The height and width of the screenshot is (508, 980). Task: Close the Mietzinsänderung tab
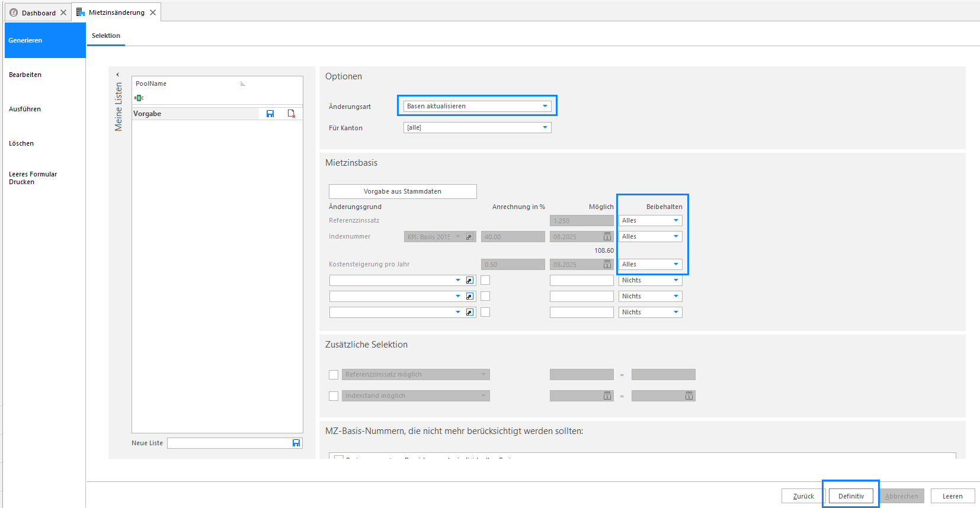click(153, 12)
